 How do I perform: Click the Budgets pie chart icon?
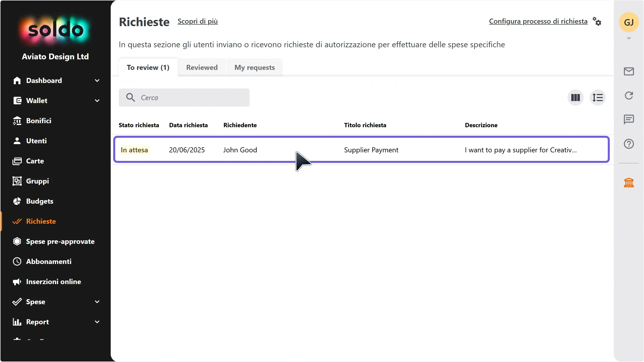pos(17,201)
